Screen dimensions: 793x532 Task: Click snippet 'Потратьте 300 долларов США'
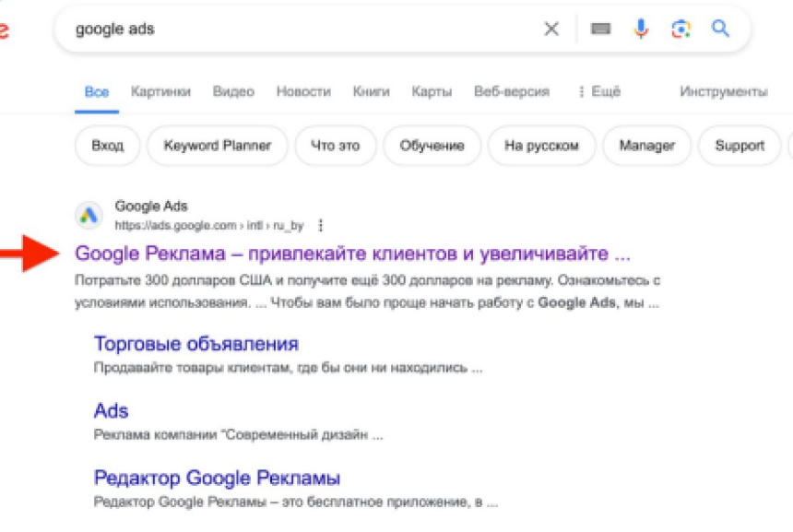(368, 291)
